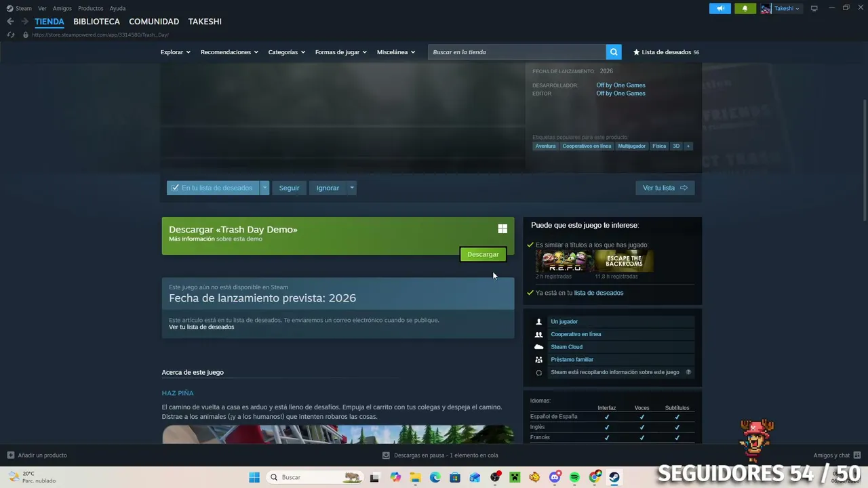Screen dimensions: 868x488
Task: Open the Ver menu
Action: (42, 8)
